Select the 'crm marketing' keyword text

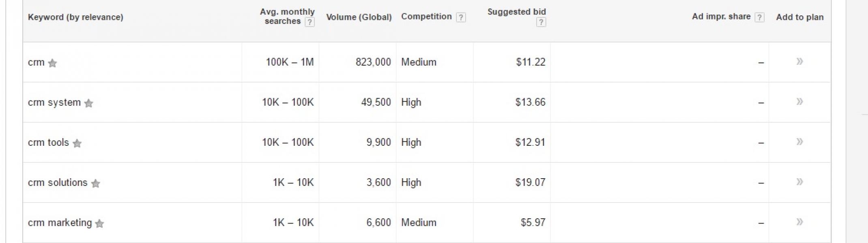(x=60, y=223)
